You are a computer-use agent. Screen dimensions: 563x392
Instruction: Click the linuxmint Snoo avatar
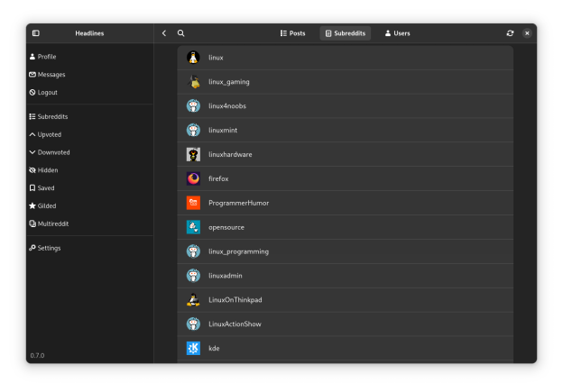[x=193, y=130]
